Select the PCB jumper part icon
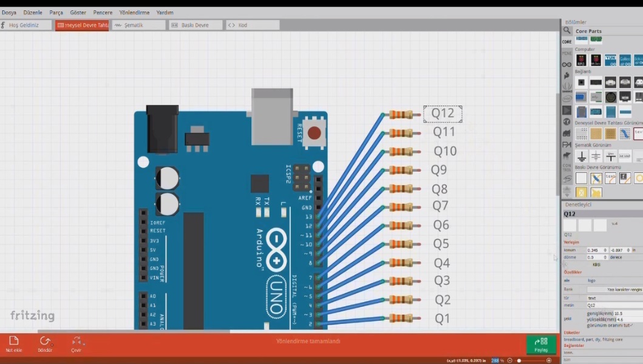643x364 pixels. pyautogui.click(x=596, y=178)
